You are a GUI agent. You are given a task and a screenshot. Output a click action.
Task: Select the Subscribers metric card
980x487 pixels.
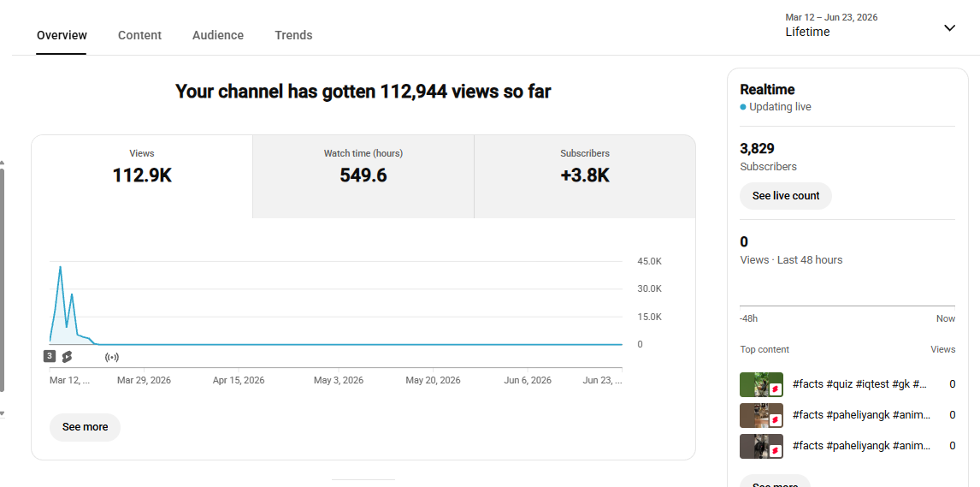point(585,176)
